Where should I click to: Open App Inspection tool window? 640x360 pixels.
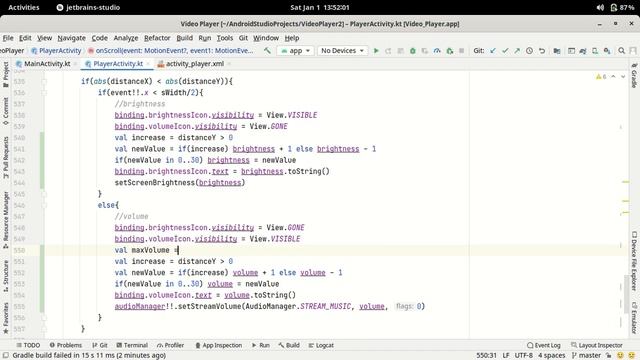pos(218,345)
